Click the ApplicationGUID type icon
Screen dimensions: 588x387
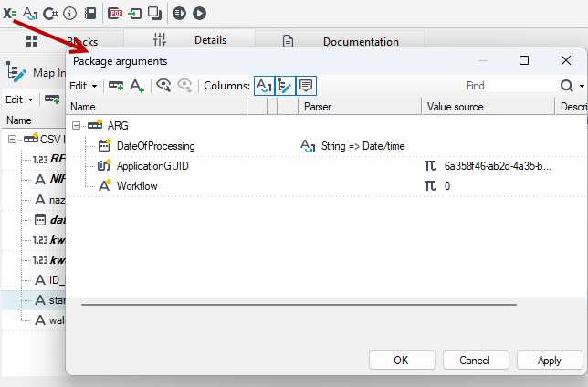point(104,165)
